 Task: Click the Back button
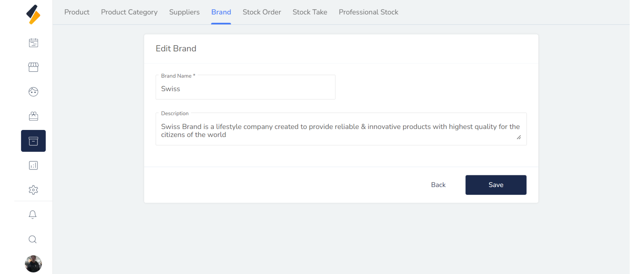pos(438,185)
